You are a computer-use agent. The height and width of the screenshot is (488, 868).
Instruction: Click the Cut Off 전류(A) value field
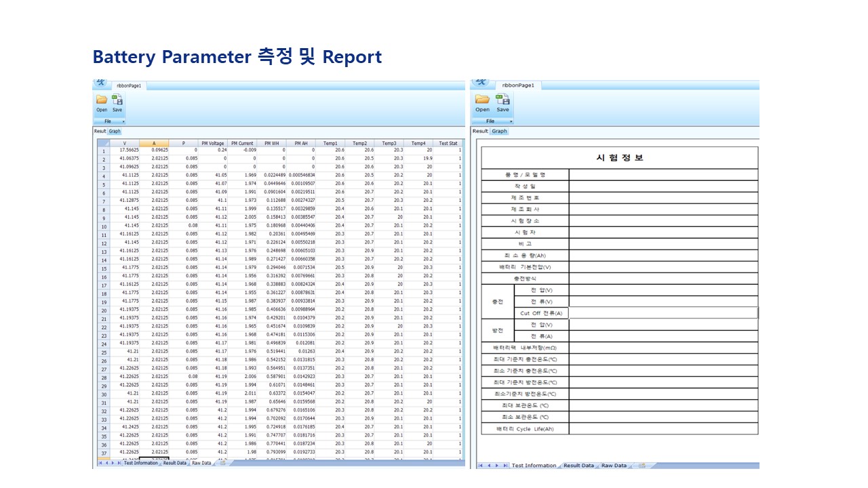(x=663, y=313)
